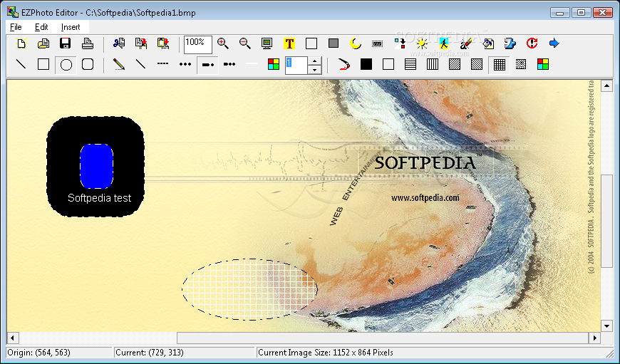Select the rectangle shape tool
Screen dimensions: 620x364
click(43, 64)
